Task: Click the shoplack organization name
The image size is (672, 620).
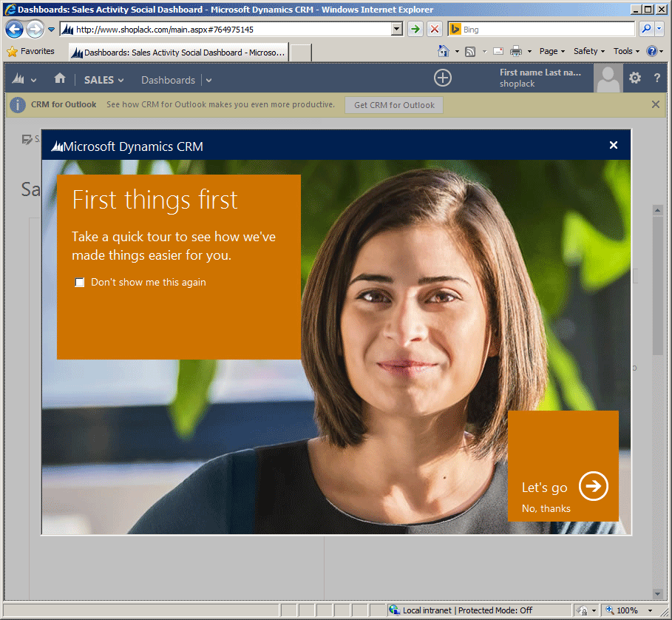Action: coord(517,84)
